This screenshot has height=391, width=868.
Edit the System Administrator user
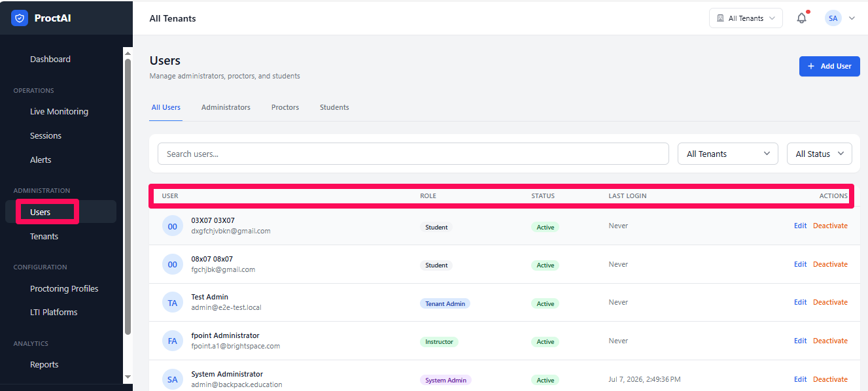click(800, 379)
